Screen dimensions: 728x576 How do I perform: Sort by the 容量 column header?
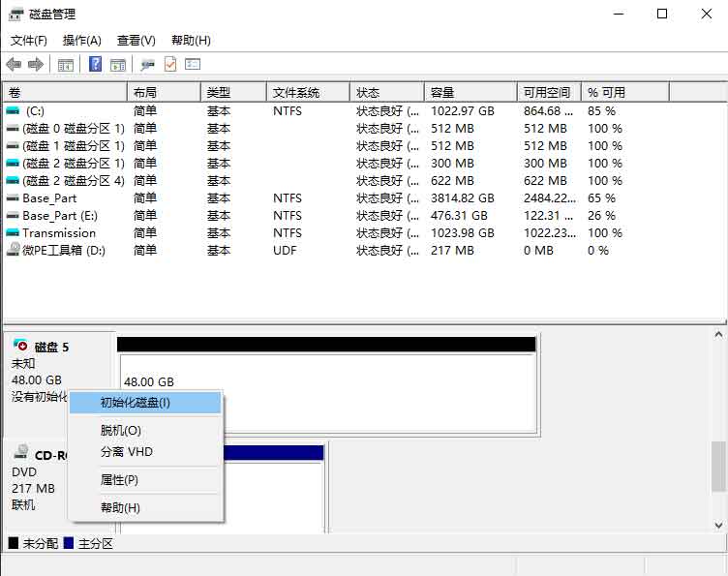470,92
